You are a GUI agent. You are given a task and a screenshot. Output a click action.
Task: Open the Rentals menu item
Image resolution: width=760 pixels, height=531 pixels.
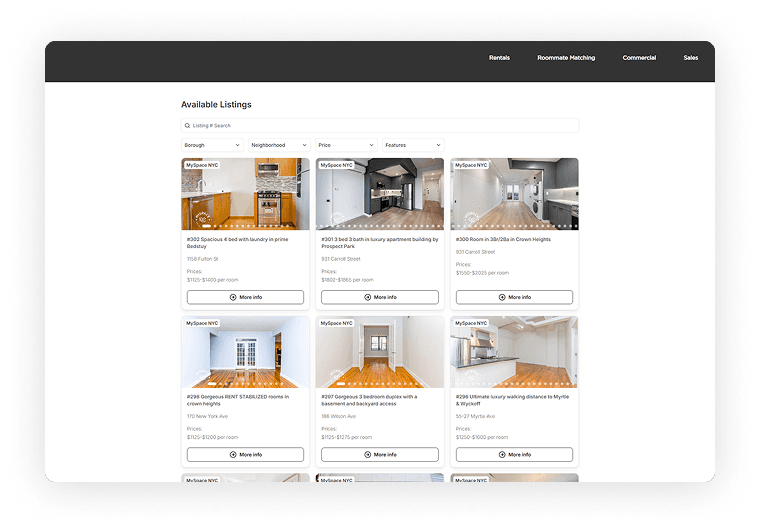pyautogui.click(x=499, y=58)
